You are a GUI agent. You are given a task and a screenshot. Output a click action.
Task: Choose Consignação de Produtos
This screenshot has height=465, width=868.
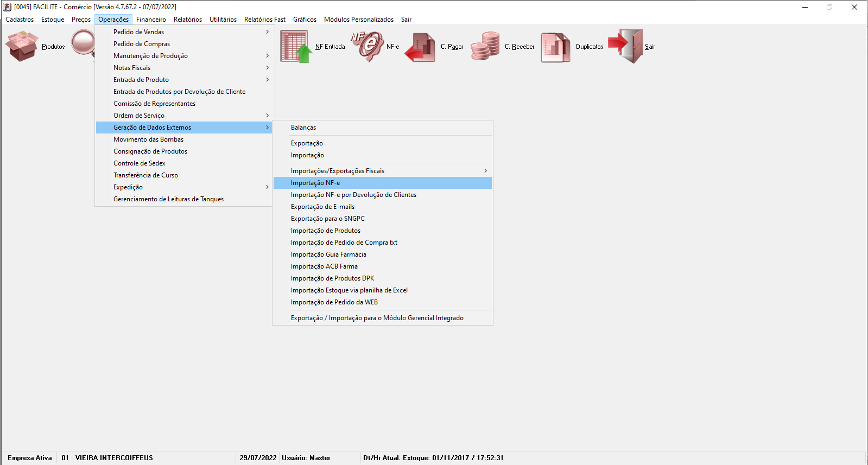(x=184, y=151)
